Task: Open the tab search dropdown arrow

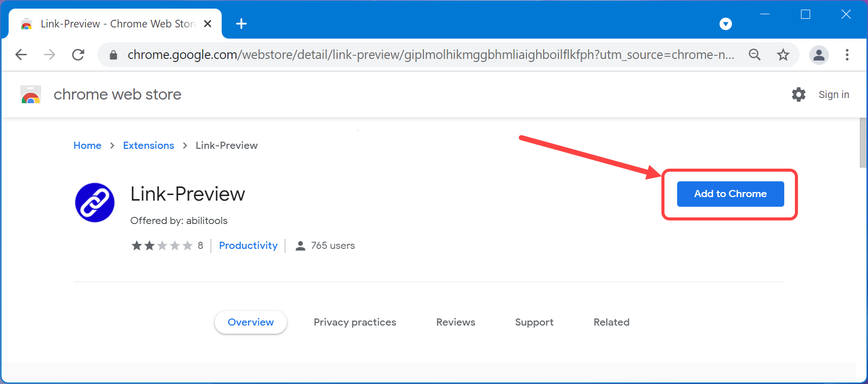Action: tap(725, 24)
